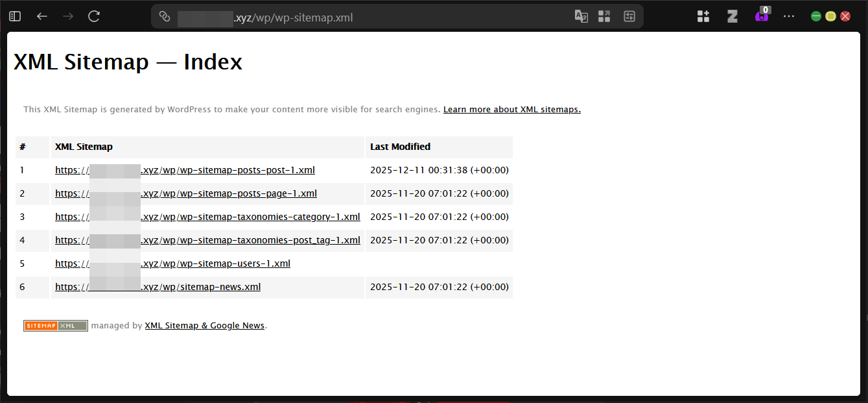Navigate back using the back arrow
This screenshot has height=403, width=868.
(41, 16)
